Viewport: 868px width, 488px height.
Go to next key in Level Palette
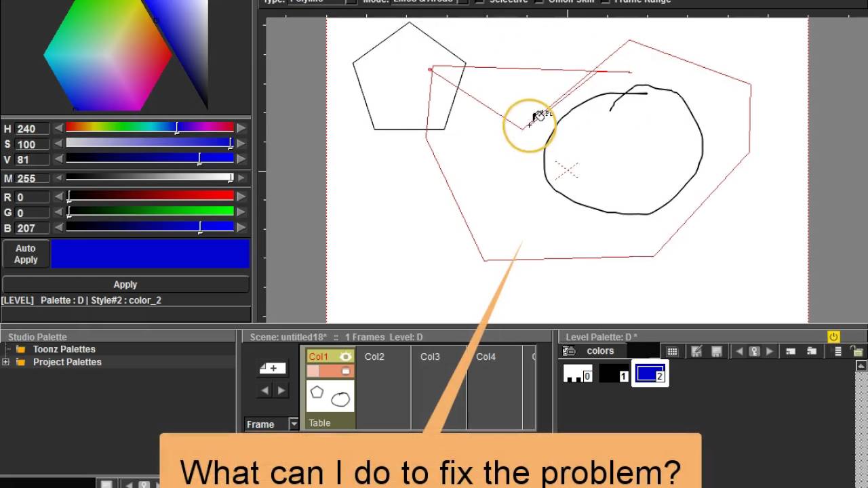770,351
